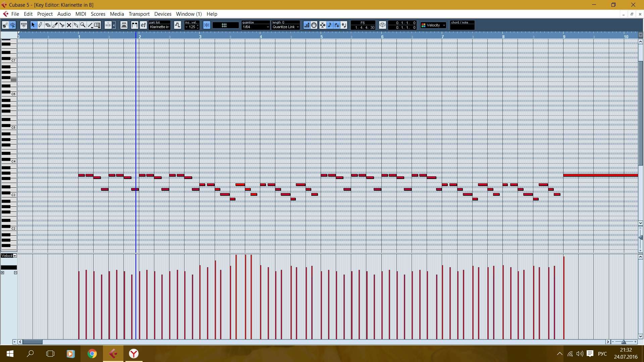Click the Object Selection arrow tool
644x362 pixels.
[33, 25]
